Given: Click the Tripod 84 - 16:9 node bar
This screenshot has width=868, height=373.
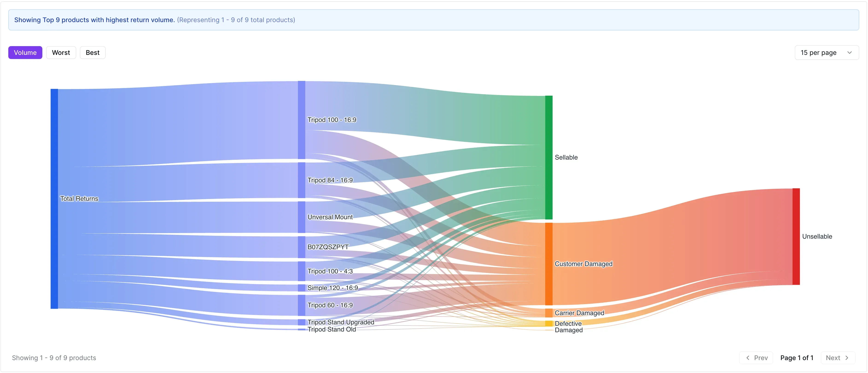Looking at the screenshot, I should click(x=302, y=180).
